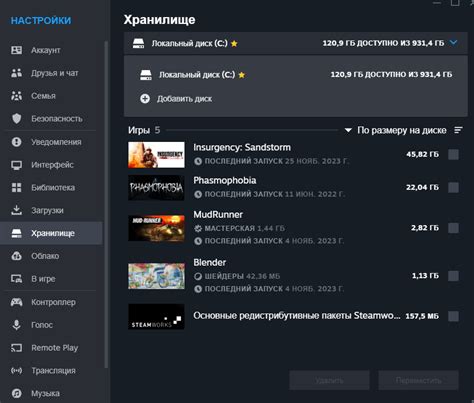This screenshot has width=474, height=403.
Task: Click the Steamworks thumbnail
Action: click(156, 317)
